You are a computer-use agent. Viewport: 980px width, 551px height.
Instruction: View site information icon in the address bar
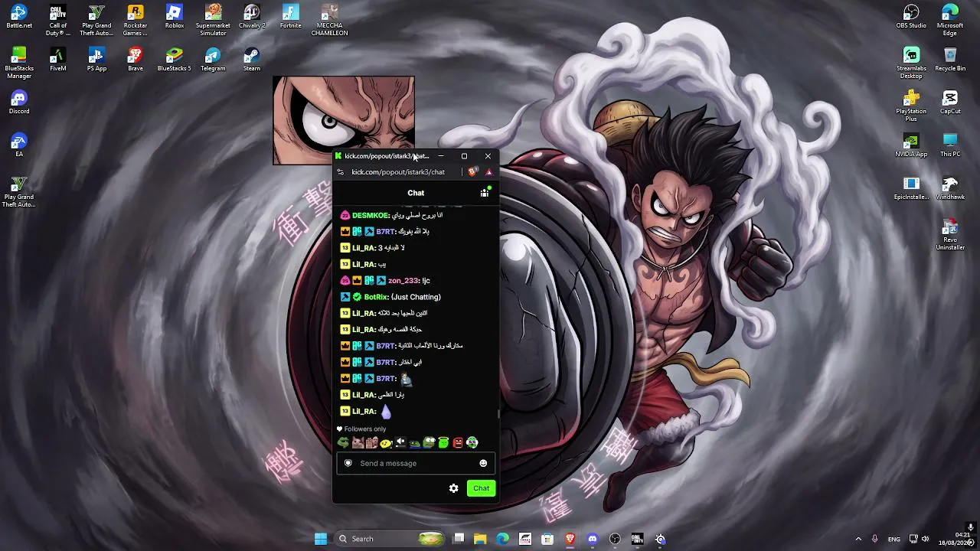pyautogui.click(x=341, y=172)
